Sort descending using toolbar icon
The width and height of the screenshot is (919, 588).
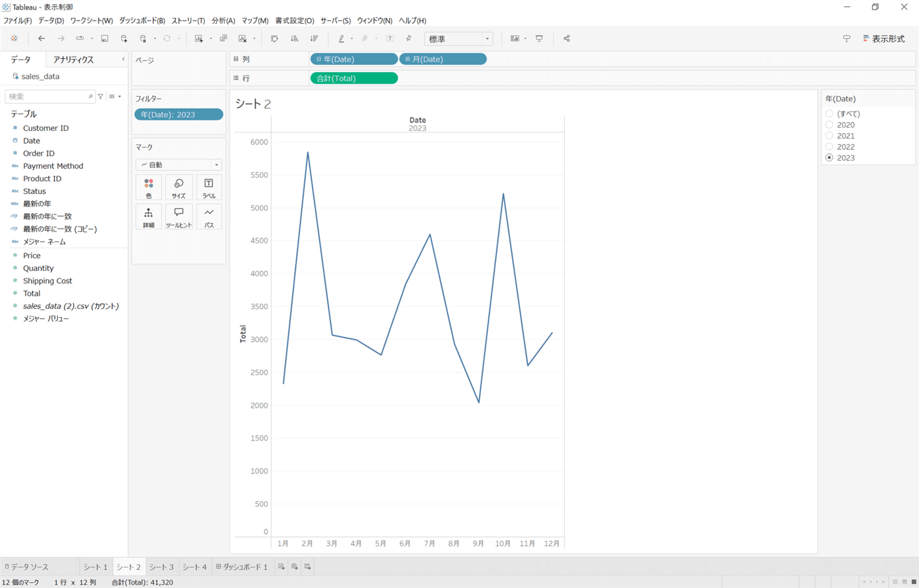(x=314, y=39)
